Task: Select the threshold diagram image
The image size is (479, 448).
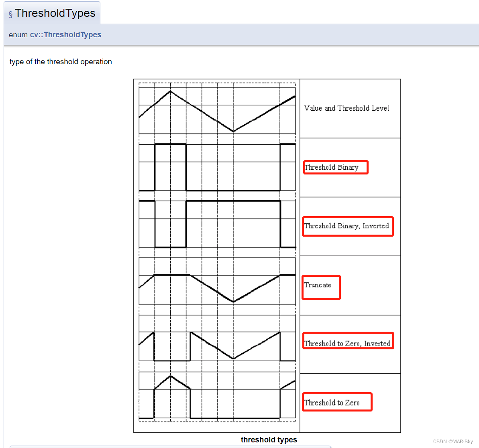Action: 267,255
